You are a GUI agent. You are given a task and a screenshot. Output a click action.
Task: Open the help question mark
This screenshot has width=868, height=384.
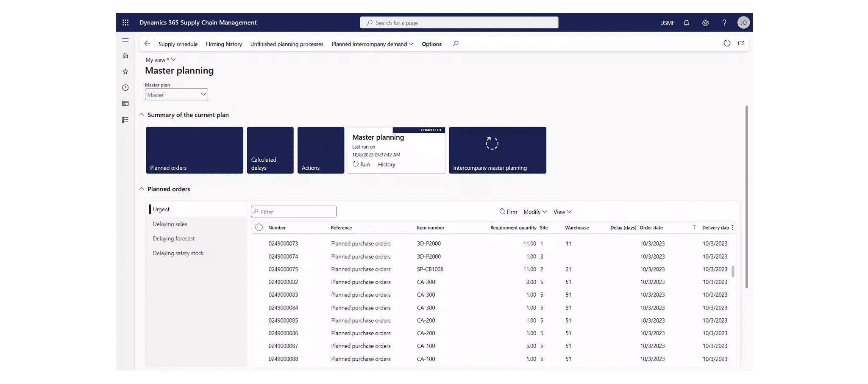(x=724, y=23)
